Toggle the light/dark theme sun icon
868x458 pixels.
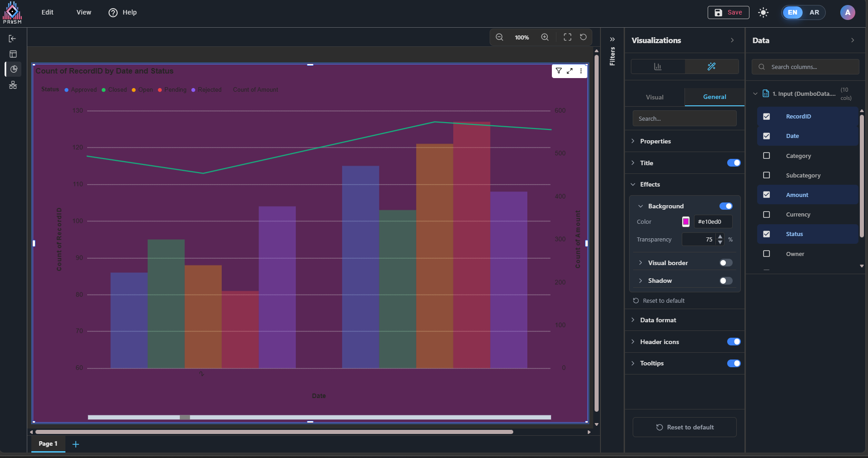coord(763,13)
